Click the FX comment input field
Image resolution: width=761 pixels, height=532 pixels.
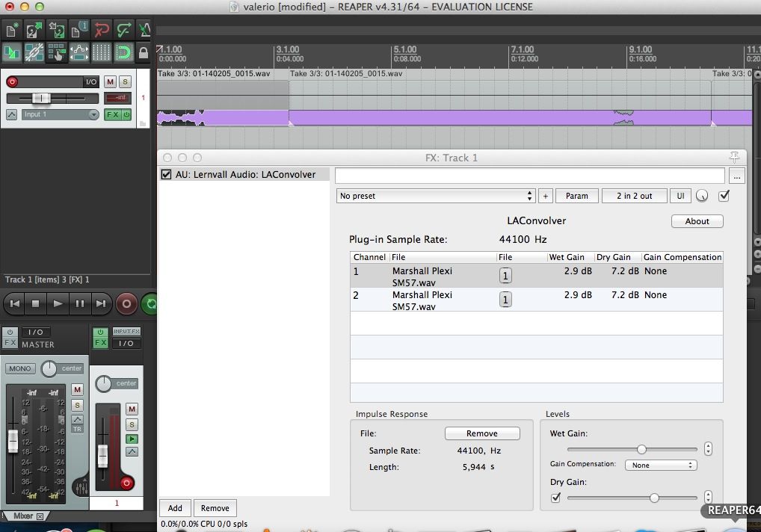[529, 176]
